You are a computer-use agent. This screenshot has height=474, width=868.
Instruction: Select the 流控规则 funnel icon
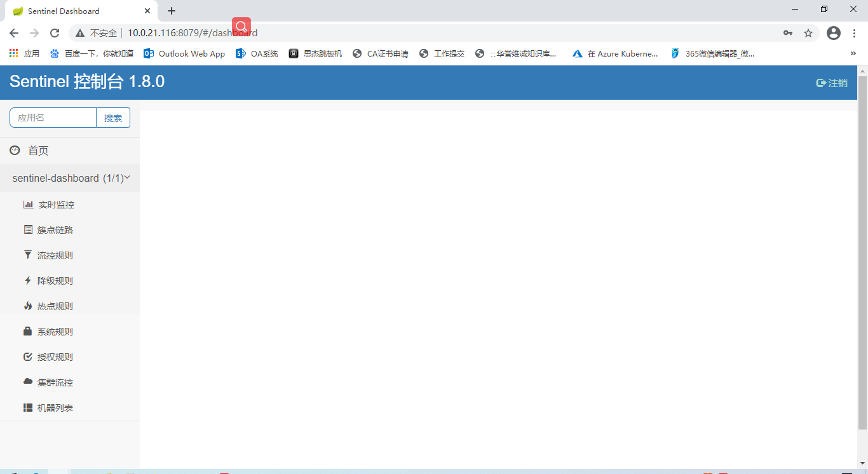28,255
